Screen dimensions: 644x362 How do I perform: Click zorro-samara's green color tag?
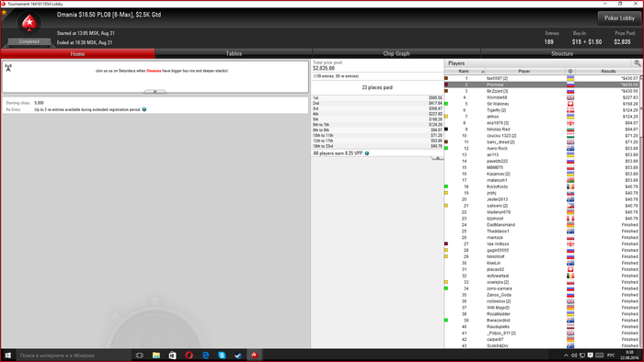pos(446,288)
